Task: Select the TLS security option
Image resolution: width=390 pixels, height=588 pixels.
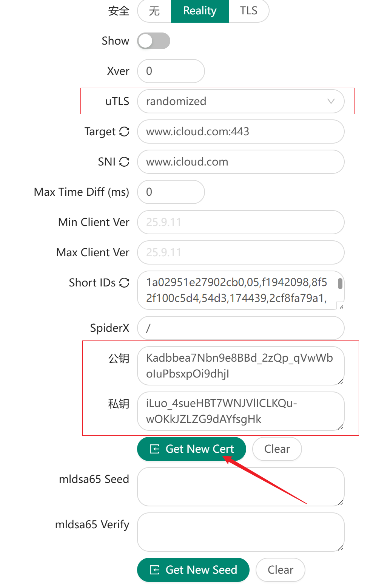Action: [x=248, y=11]
